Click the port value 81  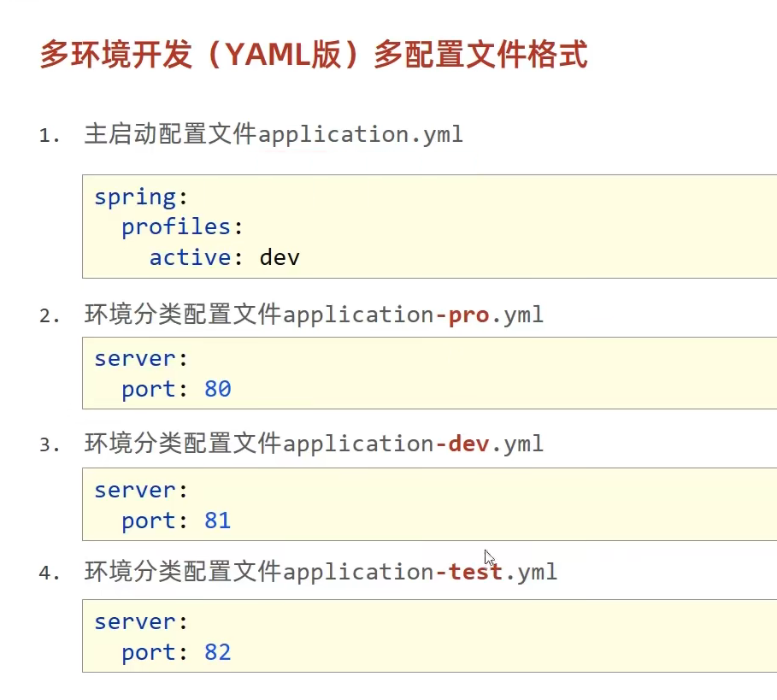[x=218, y=521]
